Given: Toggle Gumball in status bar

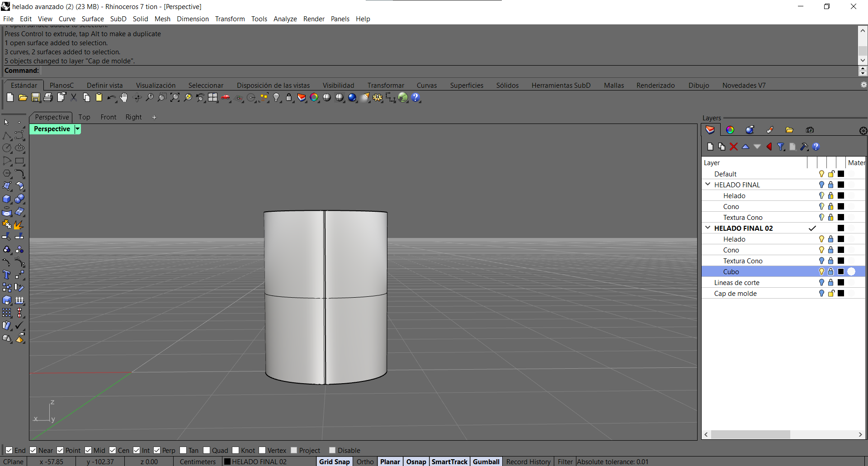Looking at the screenshot, I should point(486,461).
